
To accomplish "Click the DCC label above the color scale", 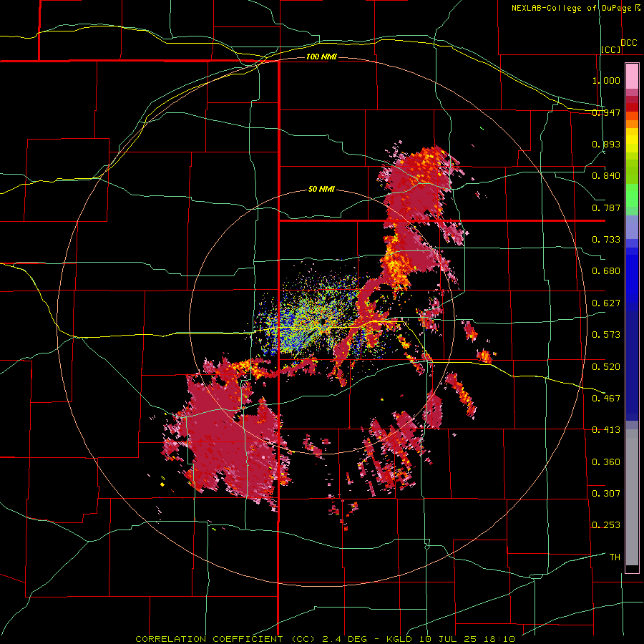I will click(x=629, y=43).
